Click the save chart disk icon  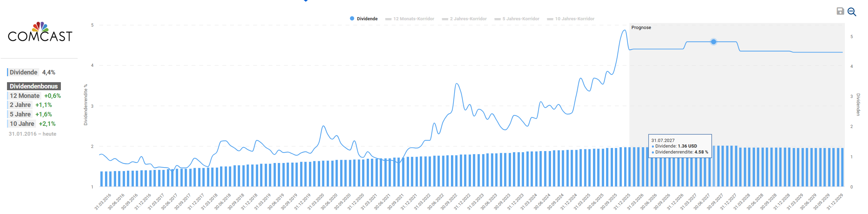(x=840, y=11)
